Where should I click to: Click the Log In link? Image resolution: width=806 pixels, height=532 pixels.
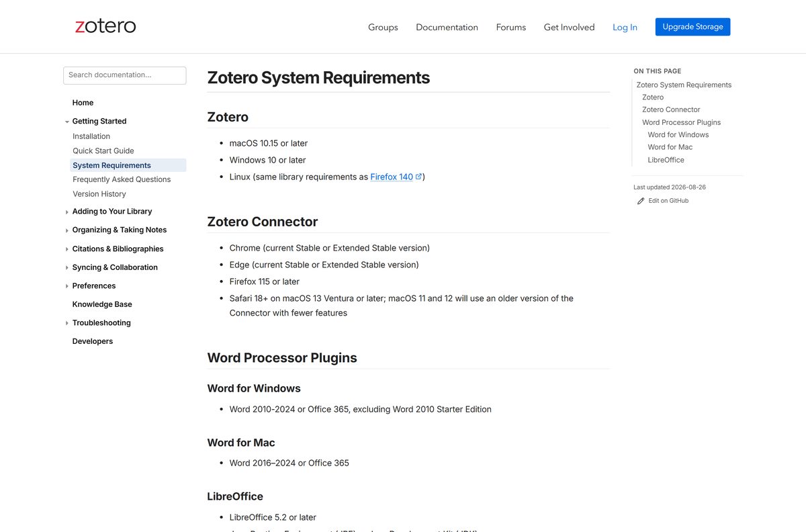(x=625, y=27)
